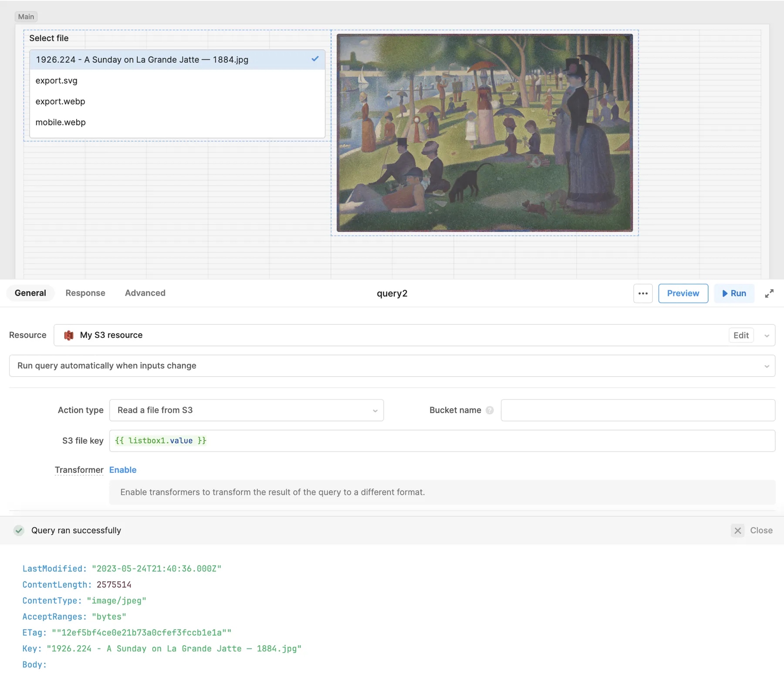Click Edit for My S3 resource

click(x=741, y=335)
